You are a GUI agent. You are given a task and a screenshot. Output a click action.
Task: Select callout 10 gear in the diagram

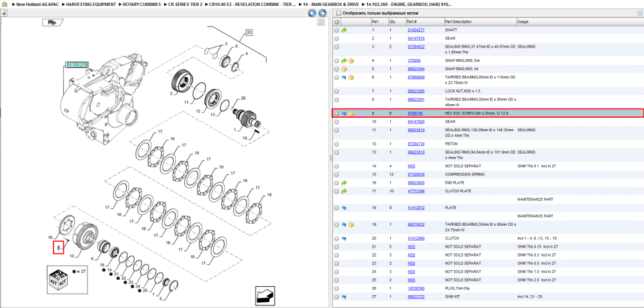click(x=72, y=257)
